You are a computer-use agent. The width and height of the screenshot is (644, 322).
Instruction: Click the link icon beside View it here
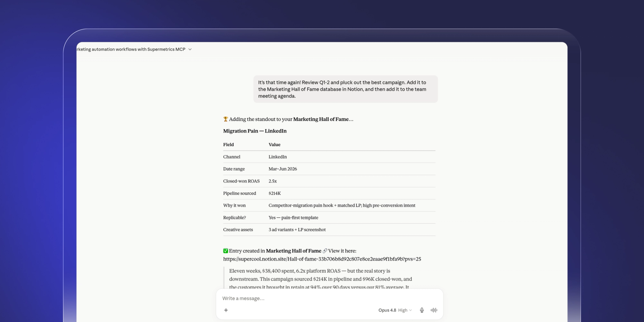325,251
